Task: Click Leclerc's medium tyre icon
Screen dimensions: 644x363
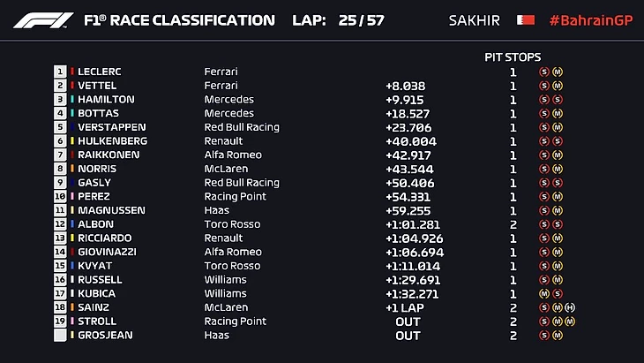Action: 558,72
